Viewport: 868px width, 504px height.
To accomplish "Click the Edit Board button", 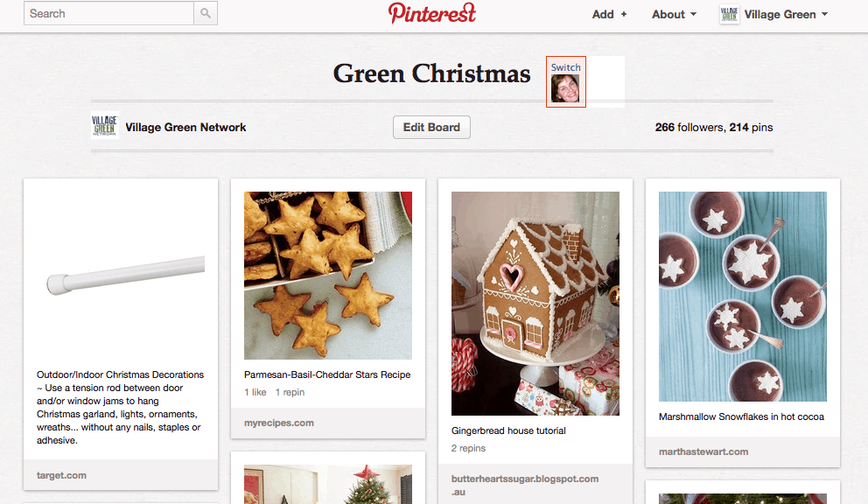I will coord(431,128).
